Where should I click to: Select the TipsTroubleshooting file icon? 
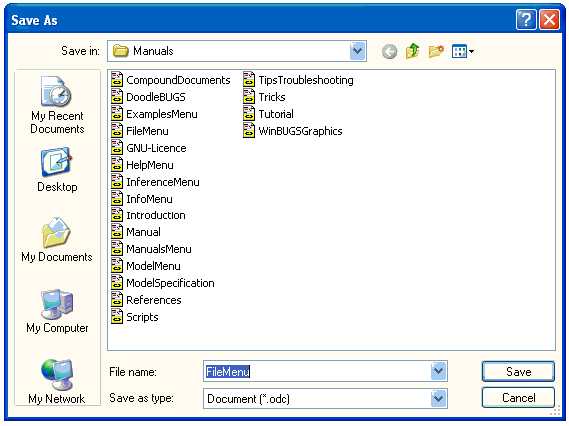[249, 80]
